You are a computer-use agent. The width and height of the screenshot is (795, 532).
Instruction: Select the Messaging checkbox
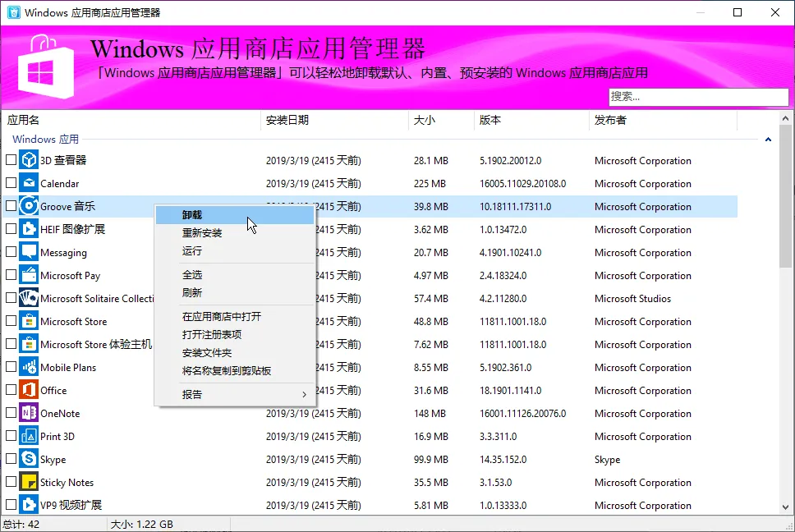point(11,252)
